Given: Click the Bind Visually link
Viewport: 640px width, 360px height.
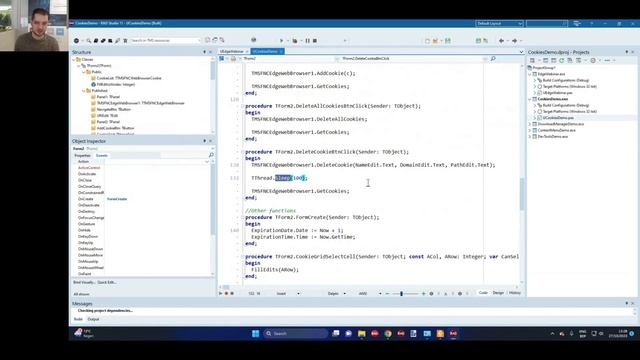Looking at the screenshot, I should (84, 282).
